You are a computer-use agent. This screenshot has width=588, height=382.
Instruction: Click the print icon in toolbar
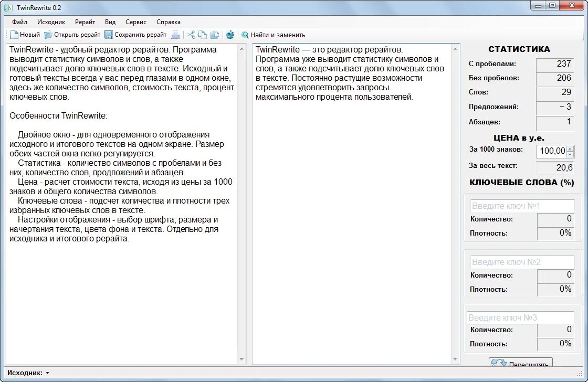tap(175, 35)
